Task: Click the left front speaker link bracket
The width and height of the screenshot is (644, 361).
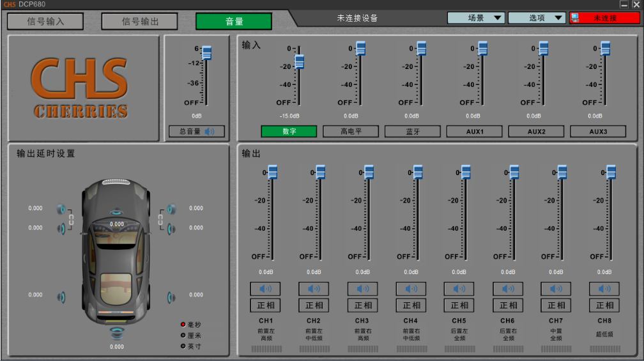Action: point(72,219)
